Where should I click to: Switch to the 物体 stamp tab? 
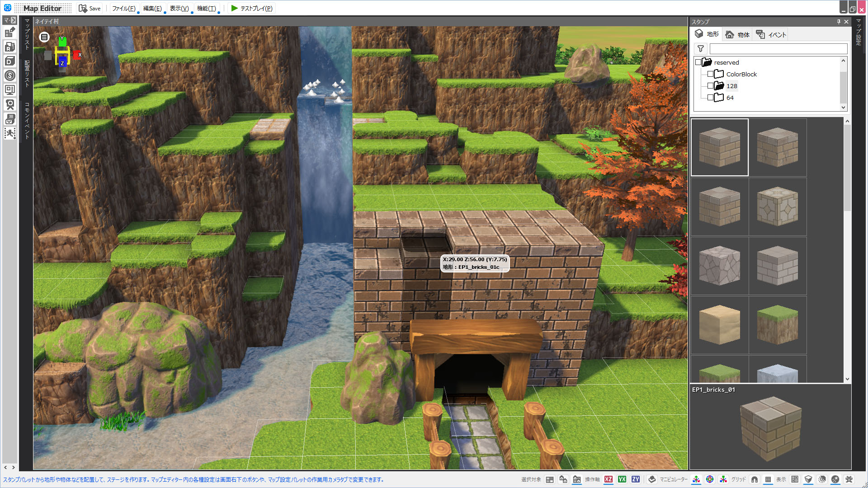click(x=737, y=34)
